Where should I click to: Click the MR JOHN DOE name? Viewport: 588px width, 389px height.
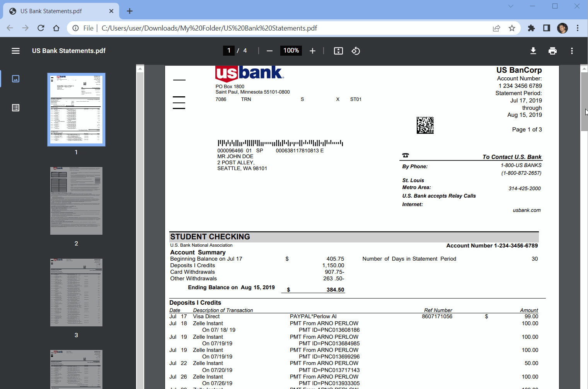pyautogui.click(x=235, y=157)
